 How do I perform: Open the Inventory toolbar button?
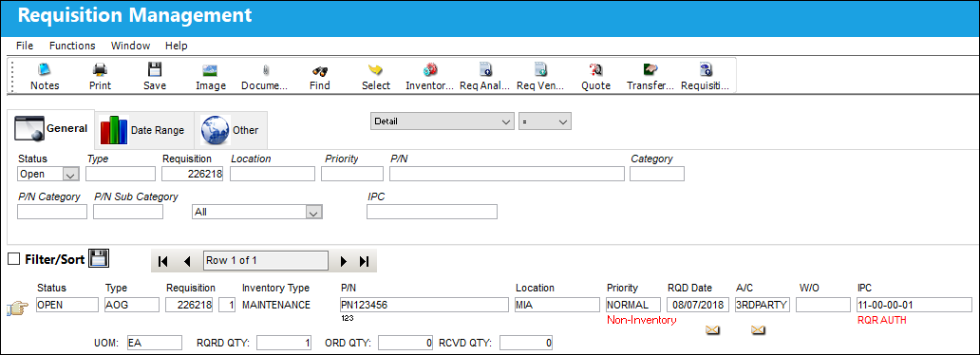[429, 76]
